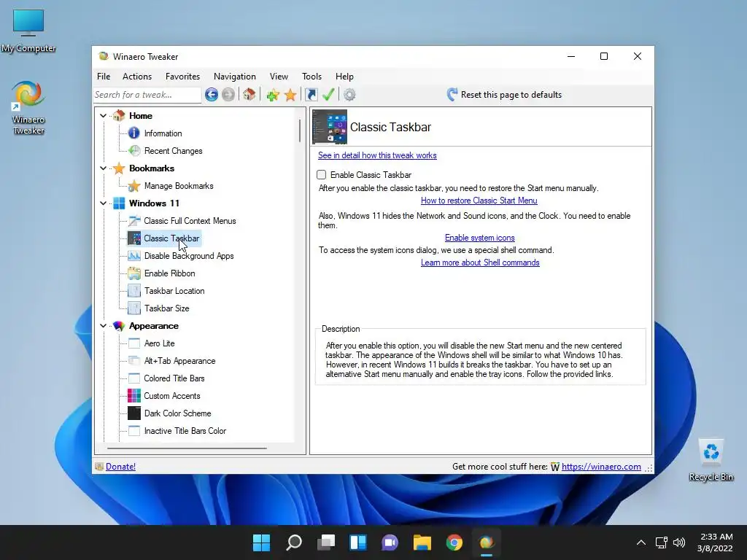Click the Custom Accents colorful icon

point(134,396)
